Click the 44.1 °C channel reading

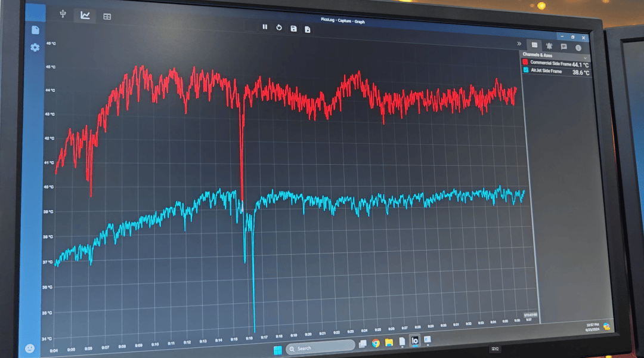tap(580, 65)
